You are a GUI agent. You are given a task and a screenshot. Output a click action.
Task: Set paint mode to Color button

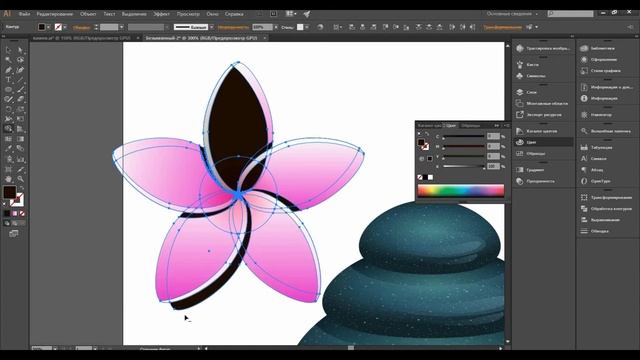point(7,213)
